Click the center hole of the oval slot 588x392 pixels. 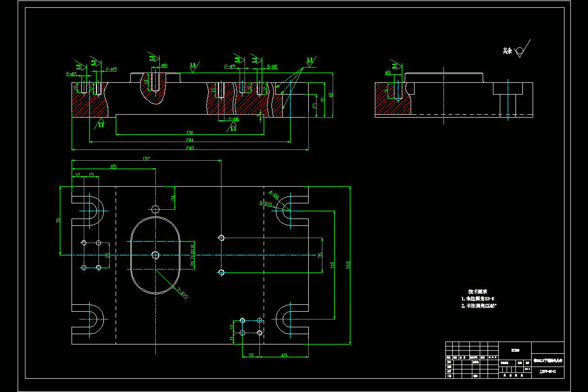pyautogui.click(x=155, y=255)
